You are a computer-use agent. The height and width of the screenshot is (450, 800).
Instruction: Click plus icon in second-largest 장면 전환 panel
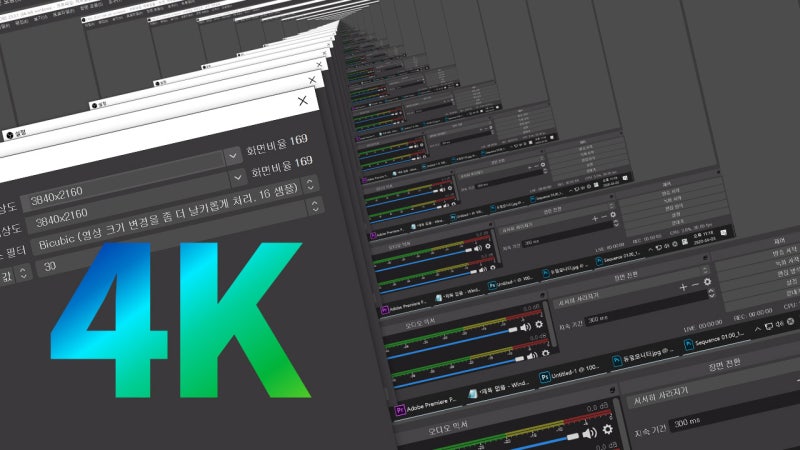pyautogui.click(x=683, y=288)
